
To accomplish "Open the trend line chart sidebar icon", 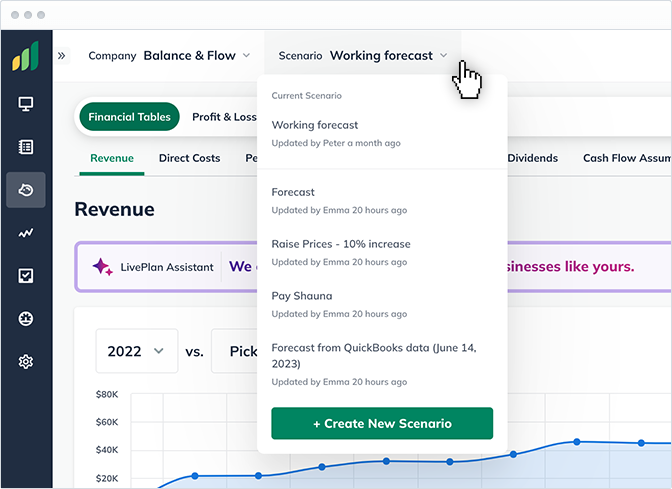I will point(26,233).
